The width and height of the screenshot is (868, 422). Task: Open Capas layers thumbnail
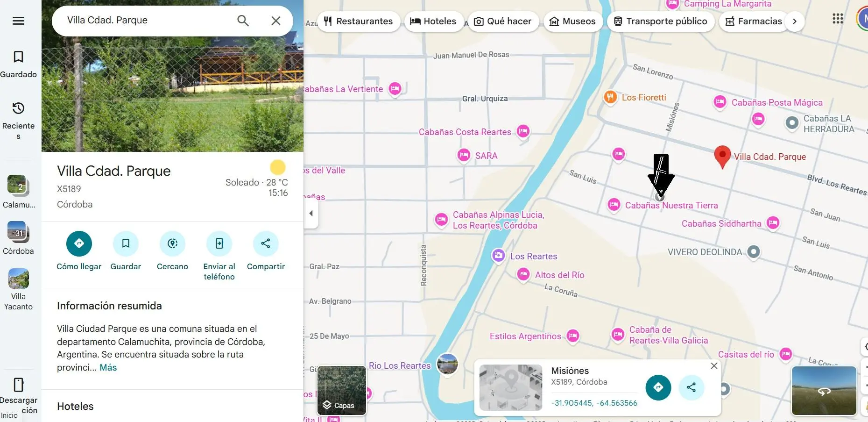click(342, 390)
